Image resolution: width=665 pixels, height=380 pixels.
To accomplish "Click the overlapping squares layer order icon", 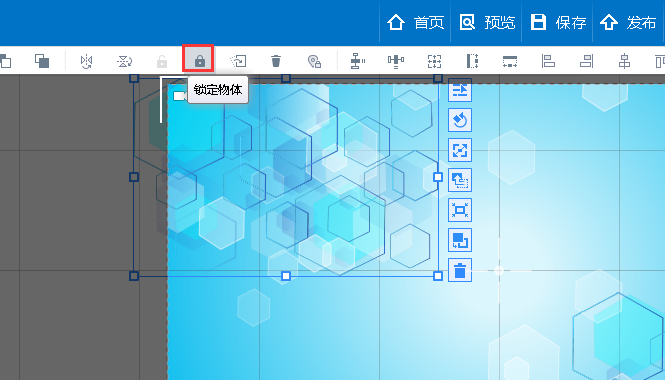I will click(42, 61).
